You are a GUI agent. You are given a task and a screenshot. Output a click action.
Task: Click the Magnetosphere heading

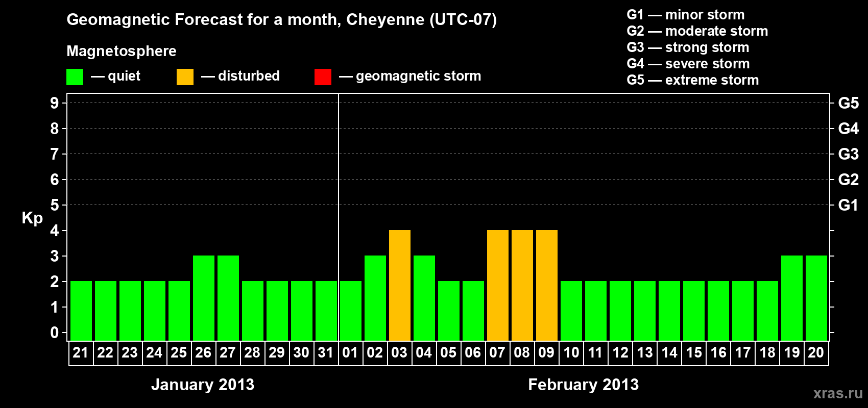coord(122,51)
